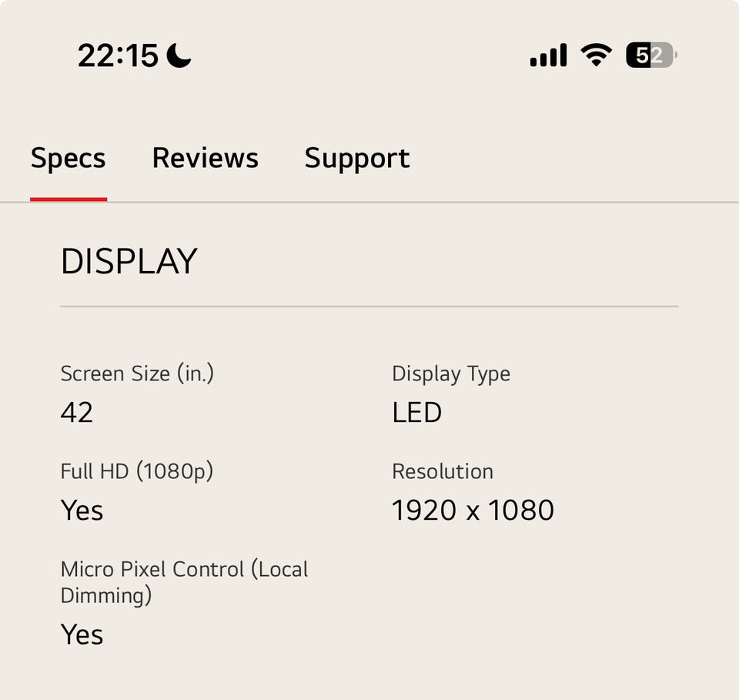Click the red underline beneath Specs

(68, 199)
